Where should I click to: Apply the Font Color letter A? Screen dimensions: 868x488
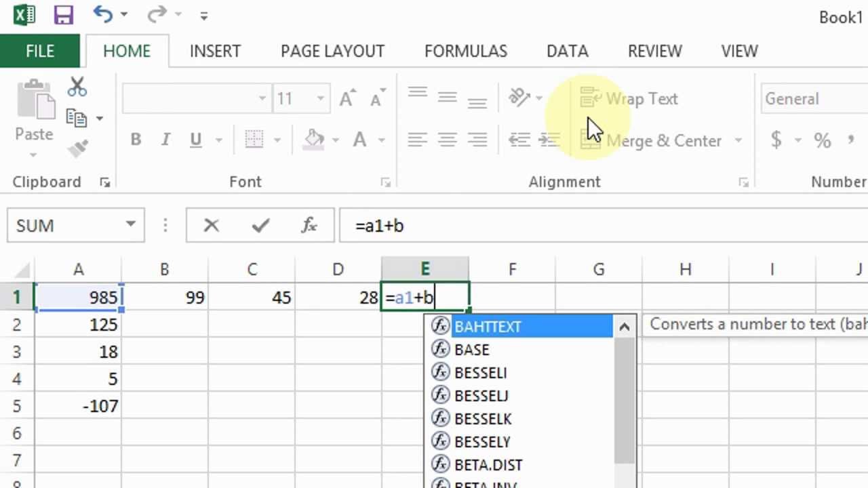(360, 140)
